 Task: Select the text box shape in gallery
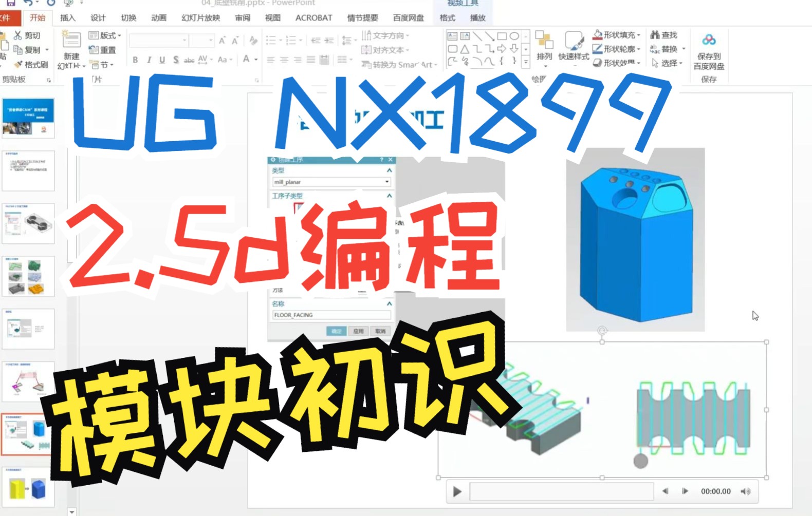(x=452, y=36)
